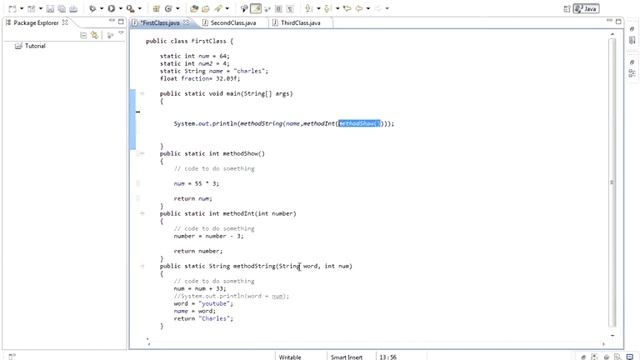This screenshot has width=640, height=360.
Task: Click the Package Explorer focus task icon
Action: click(x=110, y=36)
